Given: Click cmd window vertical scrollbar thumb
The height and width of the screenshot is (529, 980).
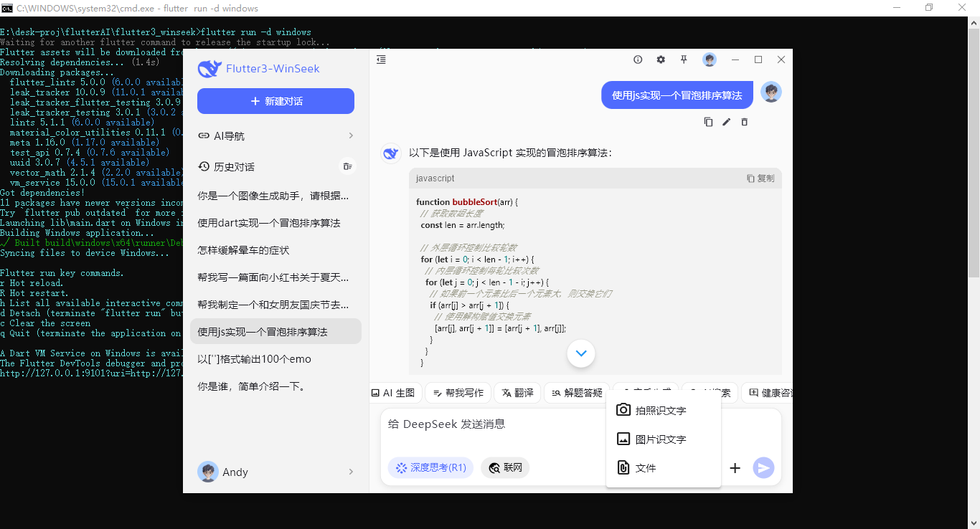Looking at the screenshot, I should coord(974,151).
